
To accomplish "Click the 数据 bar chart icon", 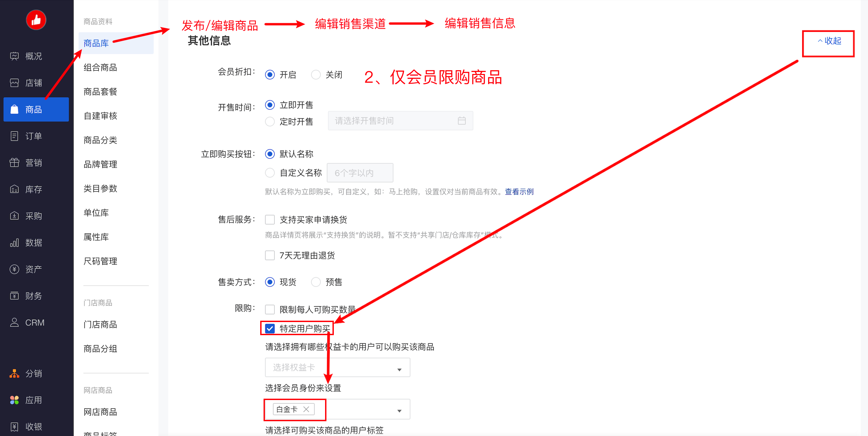I will coord(14,242).
